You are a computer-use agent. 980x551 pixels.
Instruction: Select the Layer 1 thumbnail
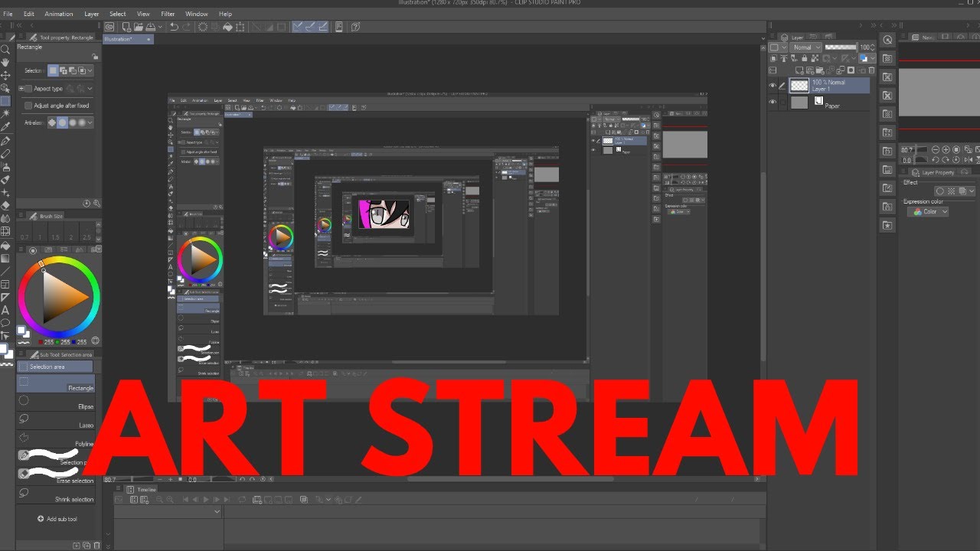[x=799, y=86]
